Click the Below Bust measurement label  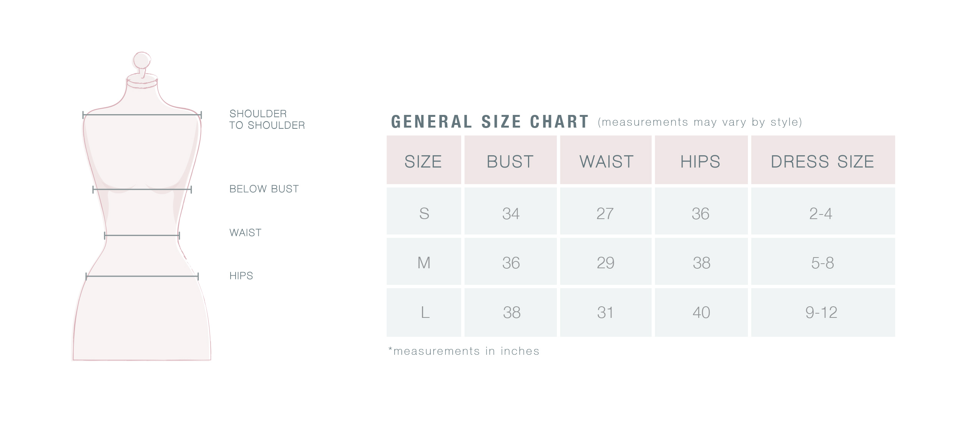click(264, 189)
